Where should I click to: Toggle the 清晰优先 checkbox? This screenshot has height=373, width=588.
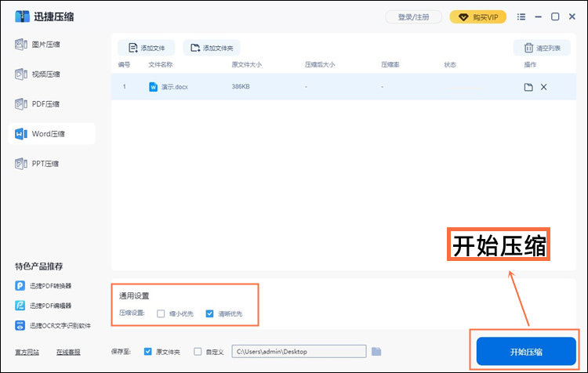click(x=209, y=313)
